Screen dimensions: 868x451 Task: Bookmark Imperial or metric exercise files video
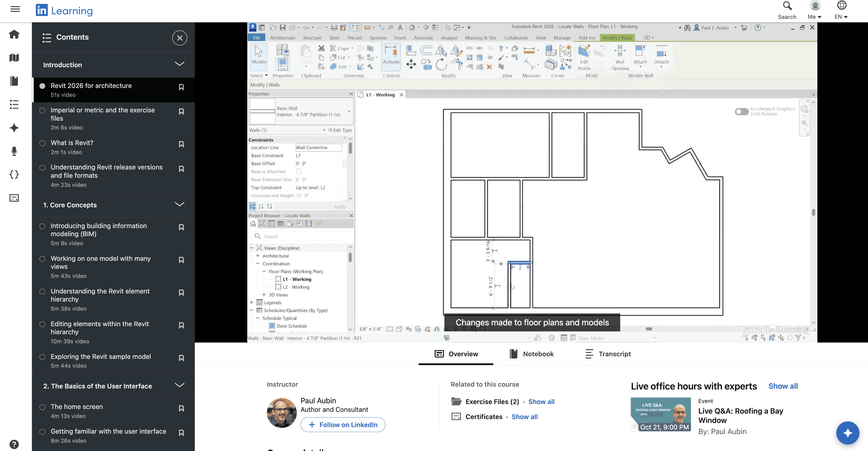point(181,111)
